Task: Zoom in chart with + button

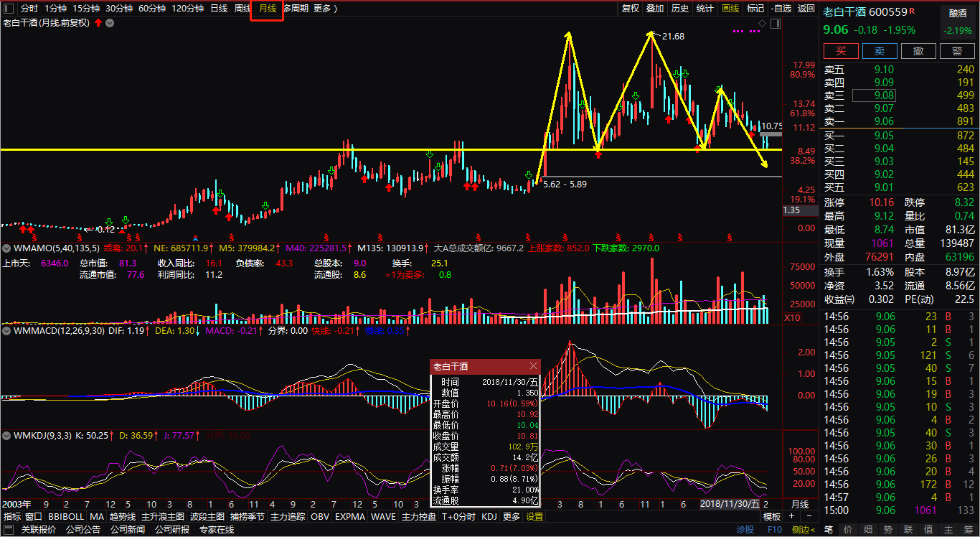Action: pos(792,516)
